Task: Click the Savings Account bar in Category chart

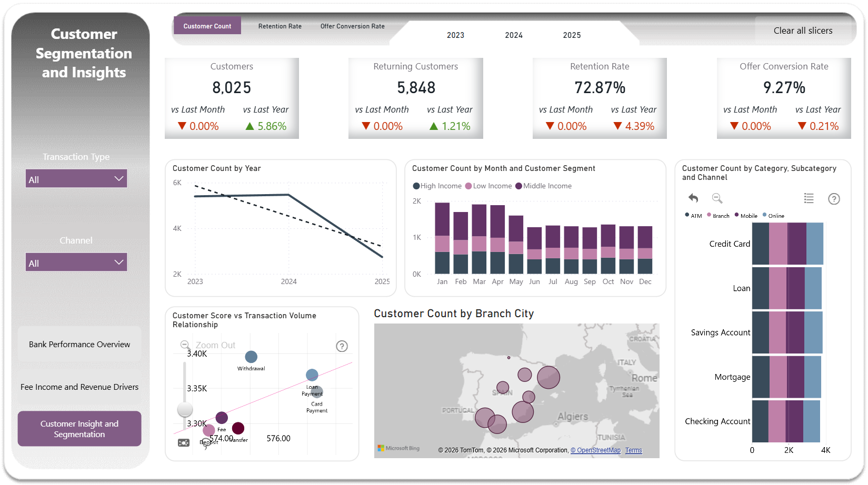Action: (787, 332)
